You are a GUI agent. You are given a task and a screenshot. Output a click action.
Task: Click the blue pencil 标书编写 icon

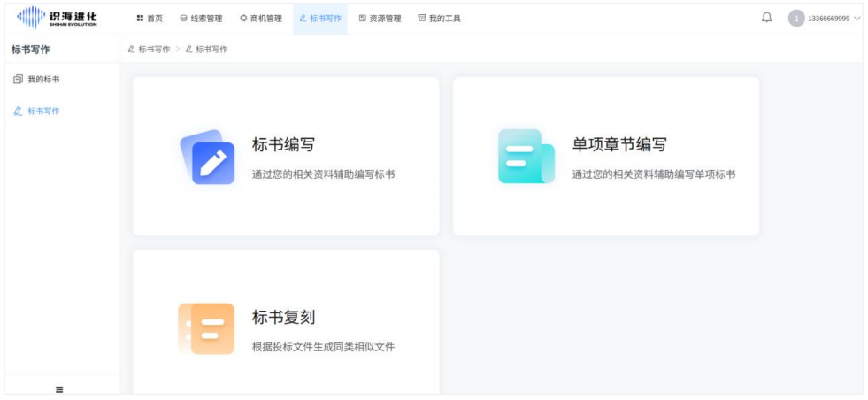click(x=208, y=158)
